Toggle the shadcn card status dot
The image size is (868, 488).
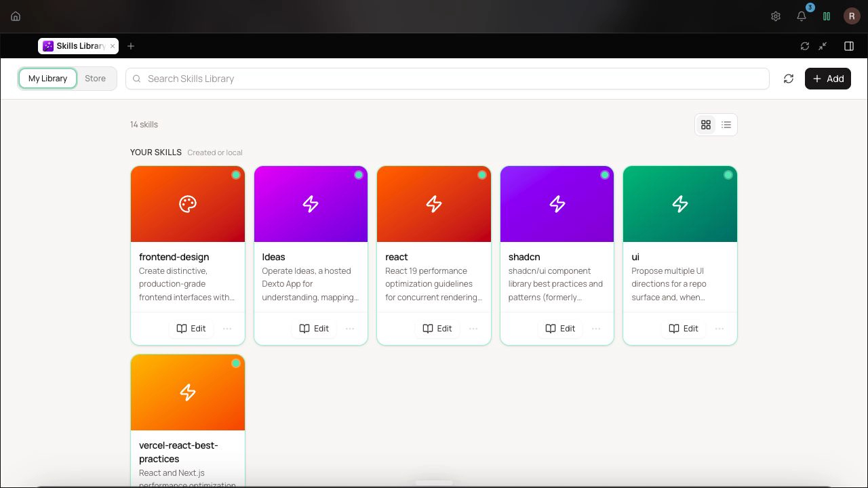tap(605, 175)
